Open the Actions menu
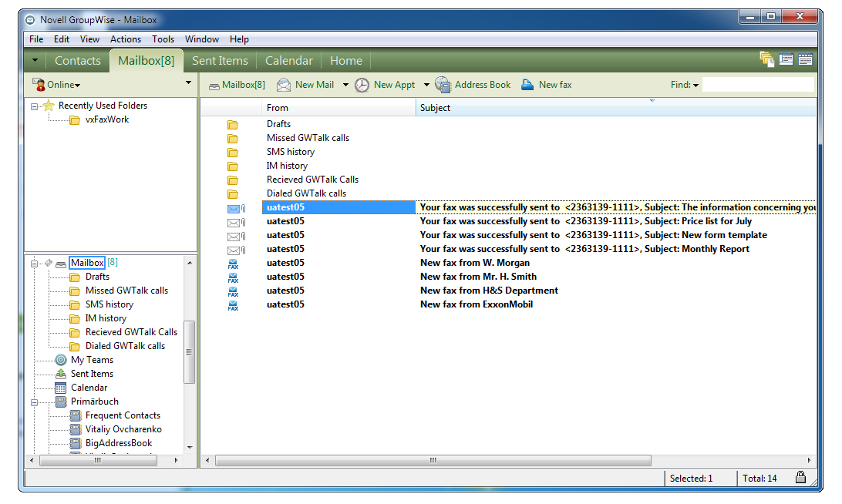Screen dimensions: 842x504 coord(125,39)
